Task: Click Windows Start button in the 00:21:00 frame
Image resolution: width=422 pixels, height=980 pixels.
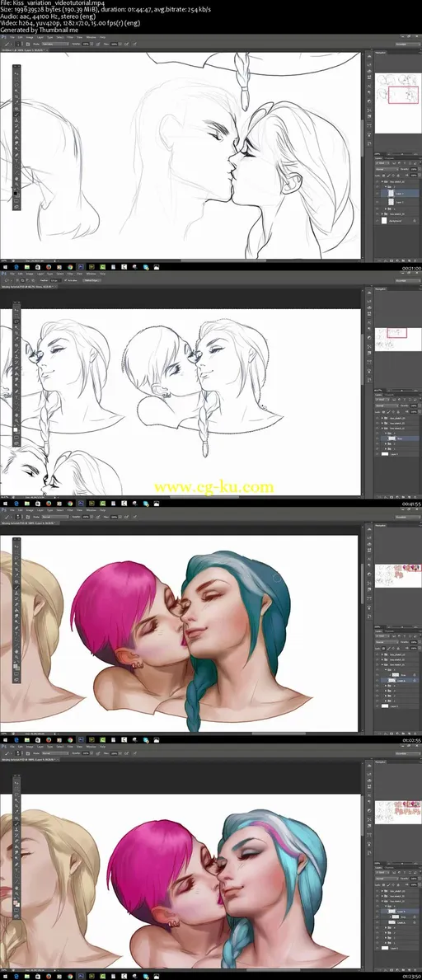Action: pyautogui.click(x=4, y=265)
